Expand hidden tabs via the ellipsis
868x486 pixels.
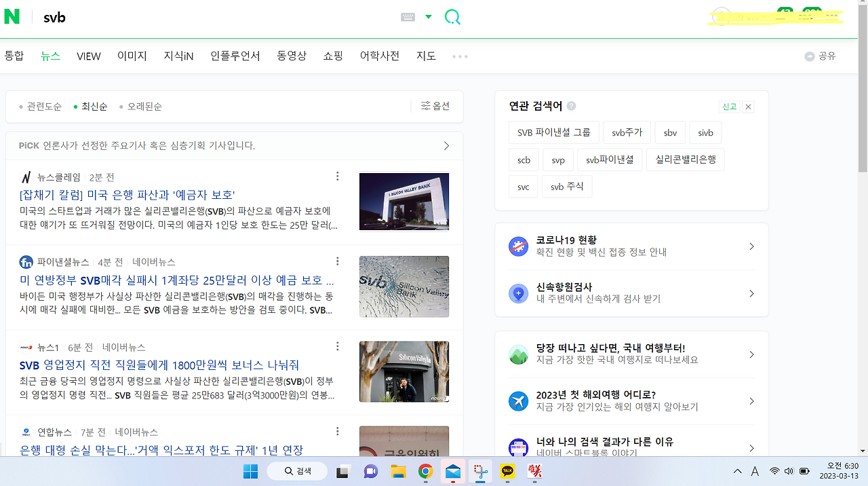(459, 56)
